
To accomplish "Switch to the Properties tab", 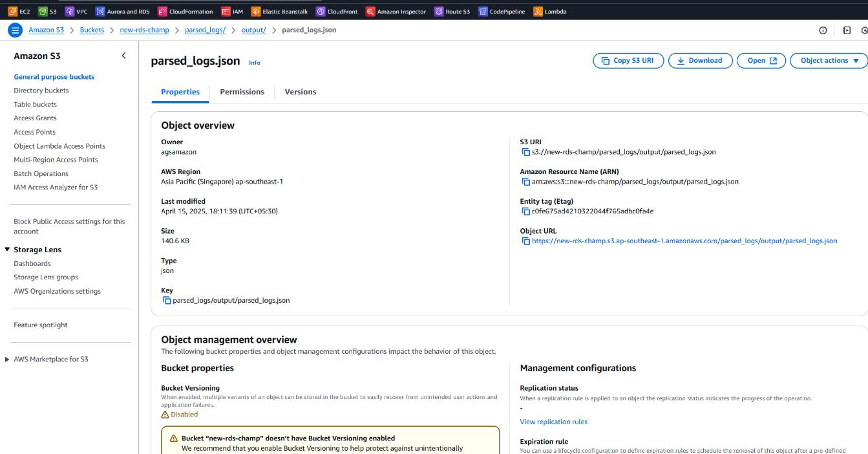I will [180, 92].
